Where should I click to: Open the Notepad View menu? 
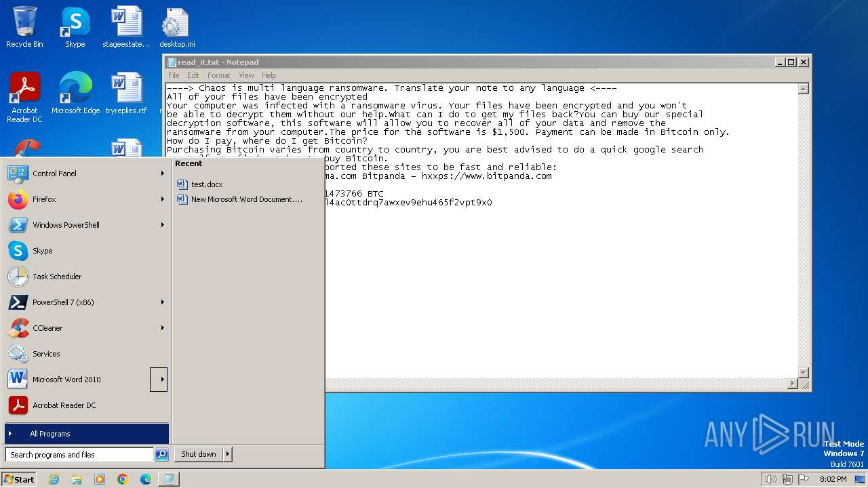[x=246, y=75]
